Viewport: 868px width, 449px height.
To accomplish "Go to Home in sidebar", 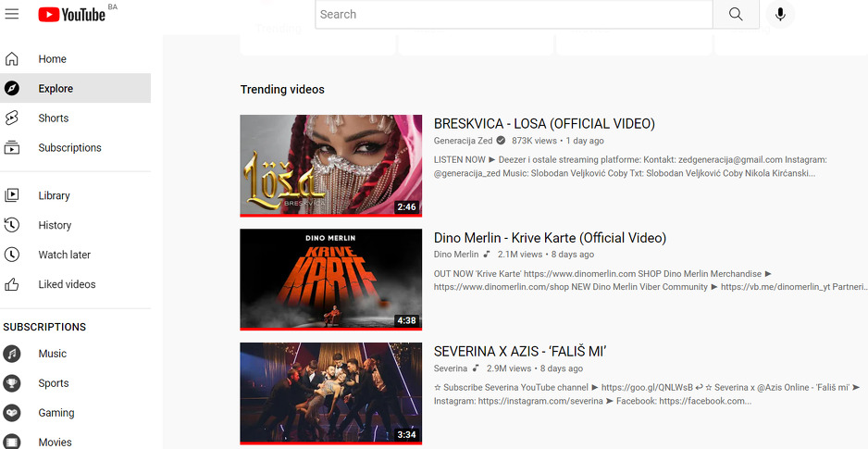I will (52, 59).
